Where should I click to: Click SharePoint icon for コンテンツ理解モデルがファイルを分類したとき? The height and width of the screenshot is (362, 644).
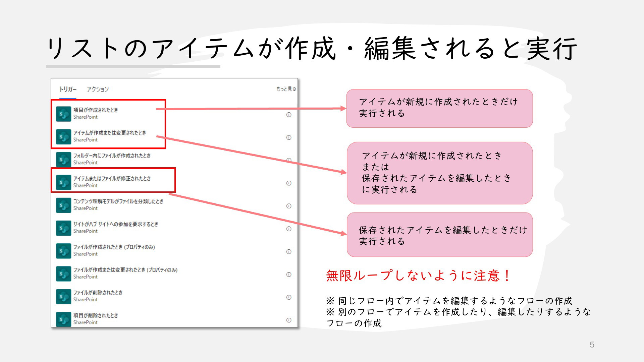coord(63,205)
